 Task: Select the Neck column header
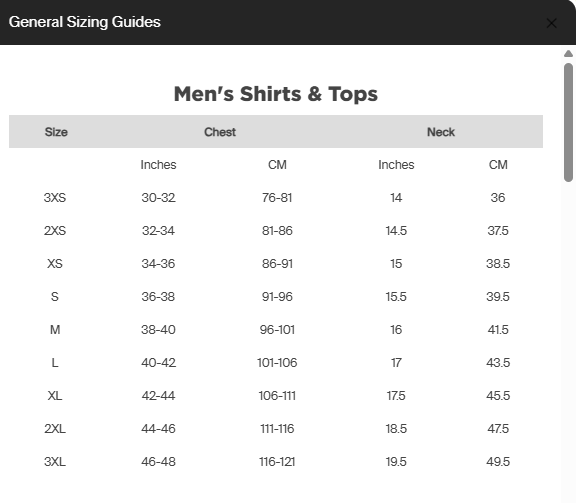[441, 132]
